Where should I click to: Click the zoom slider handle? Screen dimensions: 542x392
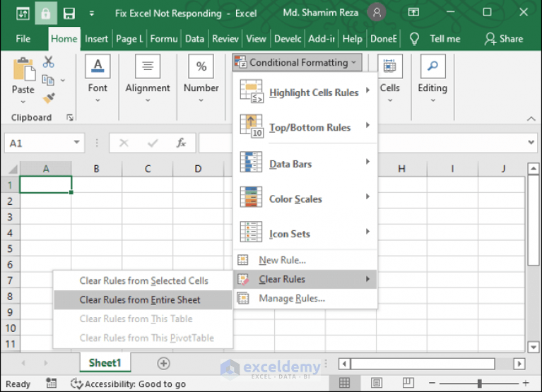pos(479,383)
